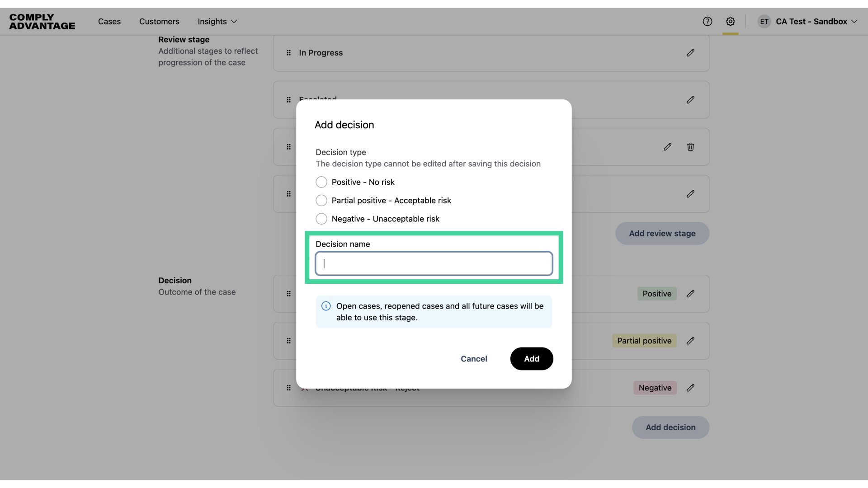Click the edit pencil on the In Progress stage

(690, 53)
